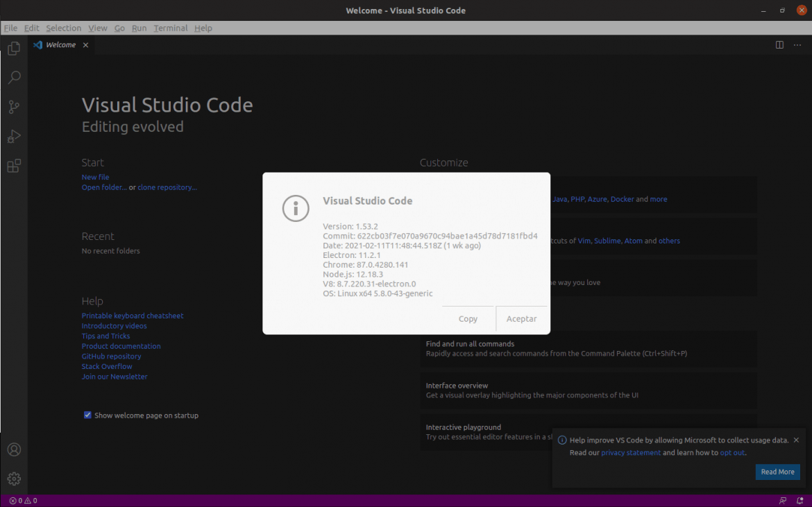The height and width of the screenshot is (507, 812).
Task: Open Printable keyboard cheatsheet link
Action: click(133, 316)
